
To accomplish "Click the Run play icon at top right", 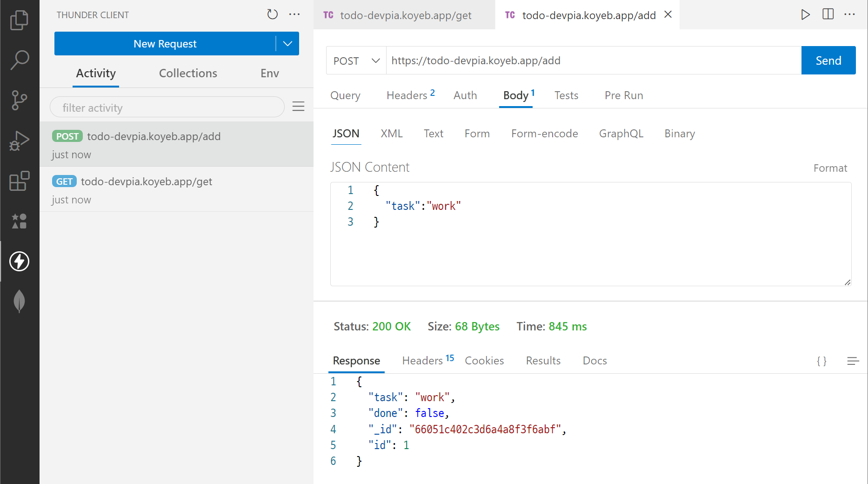I will coord(805,14).
